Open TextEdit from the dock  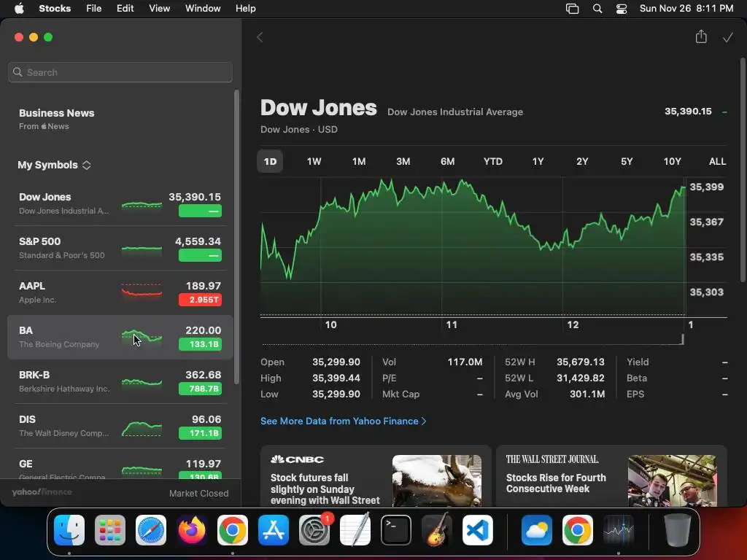(355, 530)
